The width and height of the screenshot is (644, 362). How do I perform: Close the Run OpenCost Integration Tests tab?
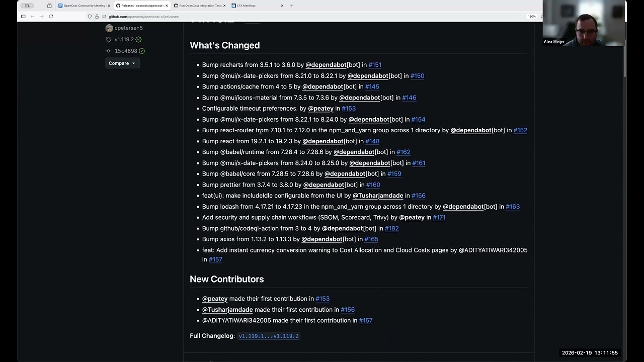click(224, 6)
